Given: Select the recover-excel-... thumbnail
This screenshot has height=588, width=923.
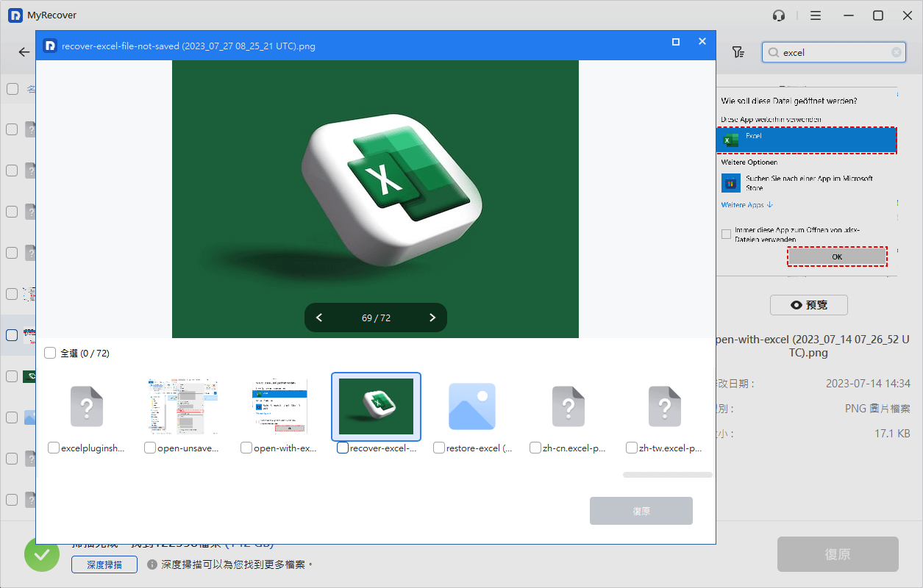Looking at the screenshot, I should pos(376,406).
